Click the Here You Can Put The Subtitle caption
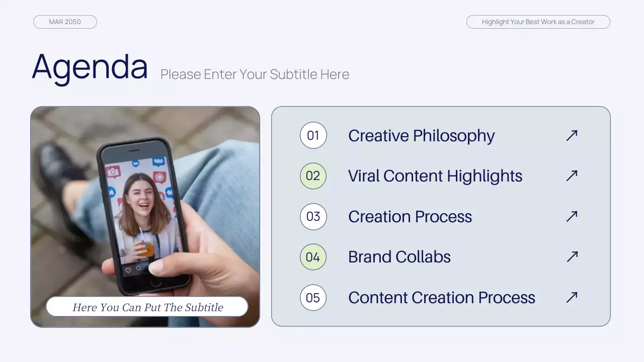Screen dimensions: 644x362 pos(147,307)
